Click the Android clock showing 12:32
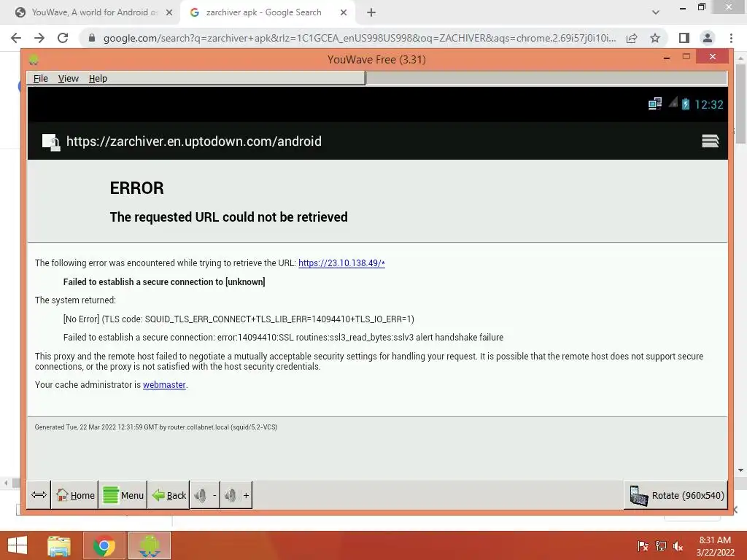 (709, 104)
